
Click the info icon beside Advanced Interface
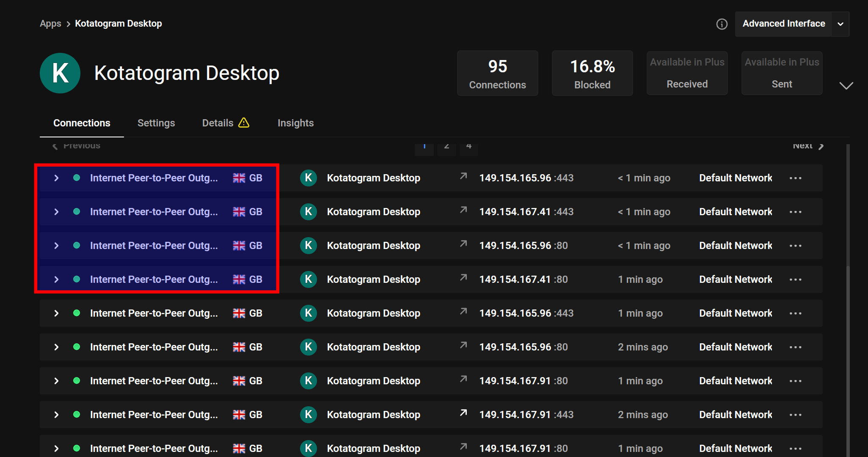pyautogui.click(x=722, y=24)
